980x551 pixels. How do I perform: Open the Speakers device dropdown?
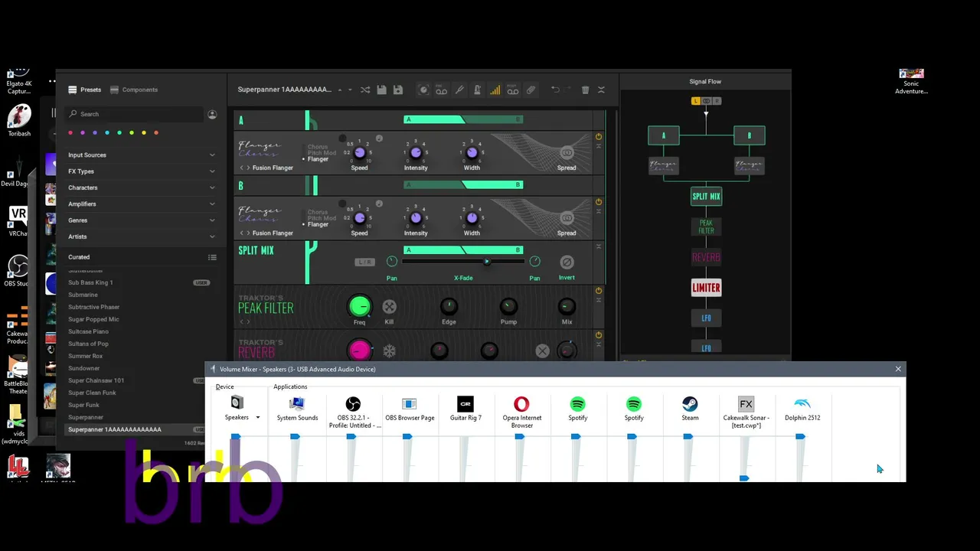(258, 418)
